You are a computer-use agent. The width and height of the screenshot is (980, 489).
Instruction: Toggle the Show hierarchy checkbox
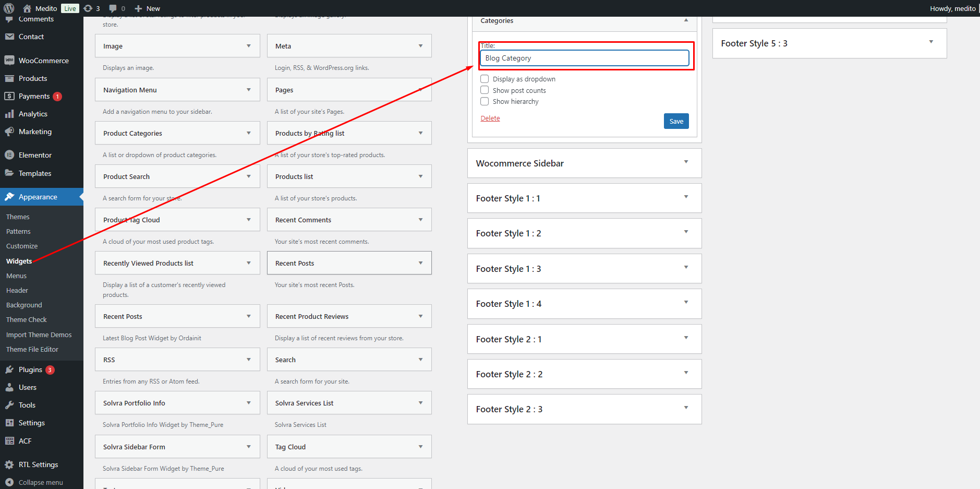click(485, 101)
